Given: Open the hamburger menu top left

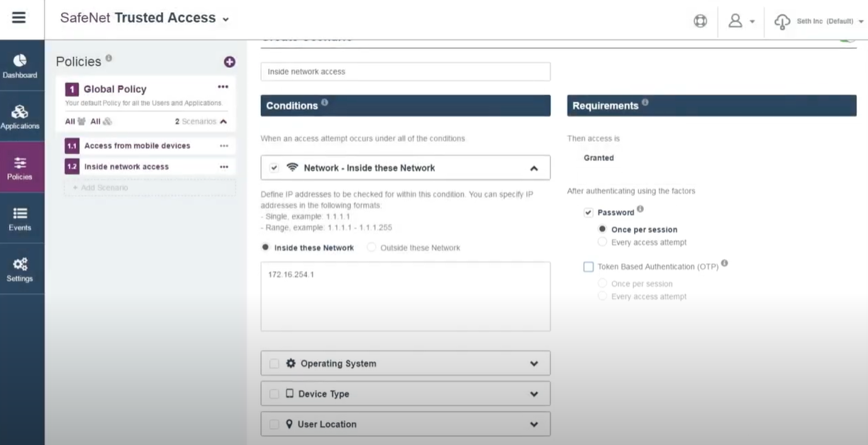Looking at the screenshot, I should click(21, 18).
